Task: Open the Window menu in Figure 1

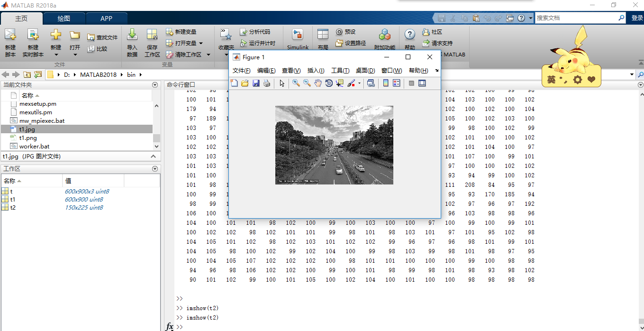Action: pos(392,71)
